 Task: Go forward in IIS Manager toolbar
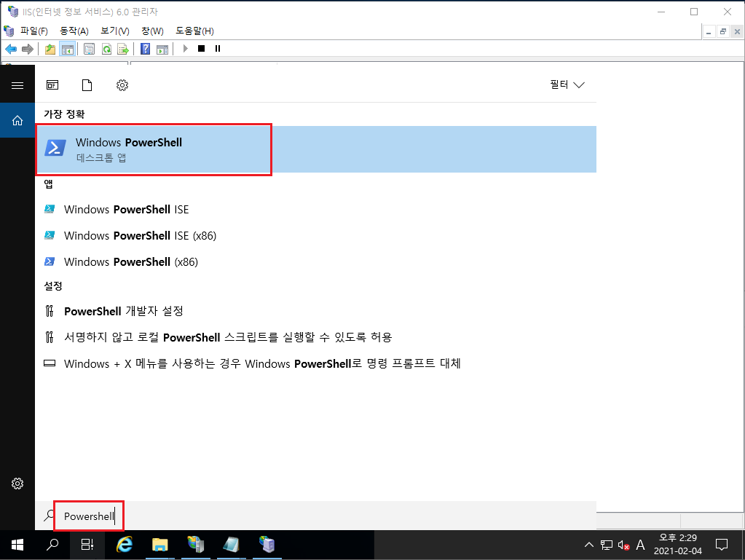(x=28, y=49)
